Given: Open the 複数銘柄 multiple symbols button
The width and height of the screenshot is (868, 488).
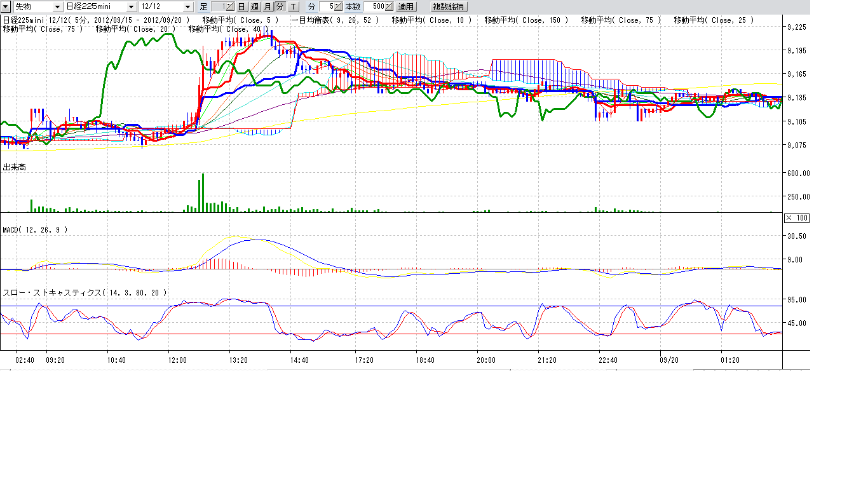Looking at the screenshot, I should (x=449, y=6).
